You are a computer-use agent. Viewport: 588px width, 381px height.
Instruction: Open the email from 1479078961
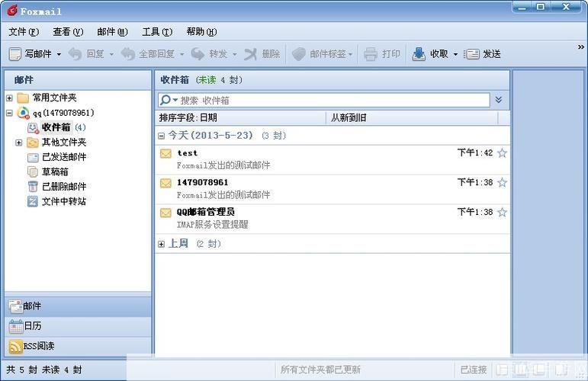(333, 189)
